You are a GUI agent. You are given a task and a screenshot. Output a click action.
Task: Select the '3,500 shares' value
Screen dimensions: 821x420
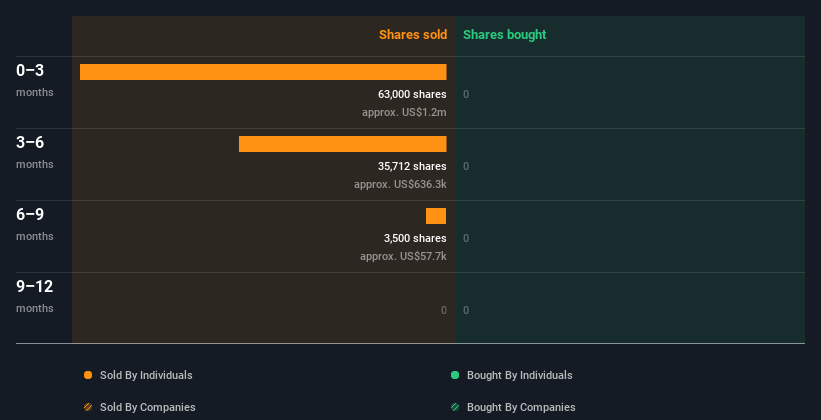pyautogui.click(x=415, y=238)
